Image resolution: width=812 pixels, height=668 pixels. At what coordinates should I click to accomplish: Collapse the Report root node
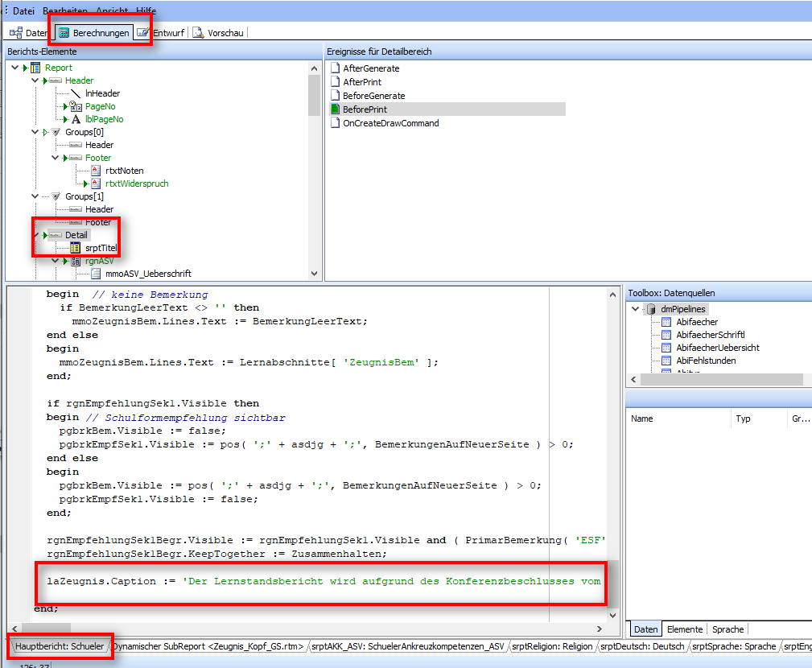(x=14, y=68)
